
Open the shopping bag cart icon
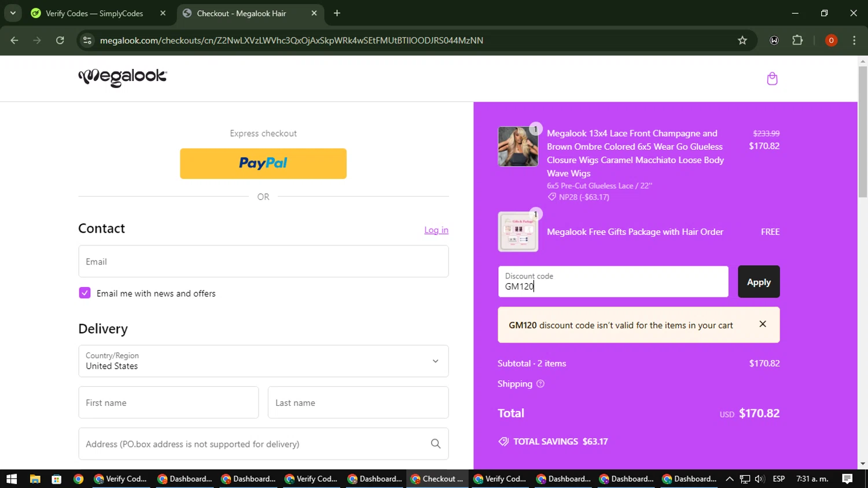[x=772, y=79]
